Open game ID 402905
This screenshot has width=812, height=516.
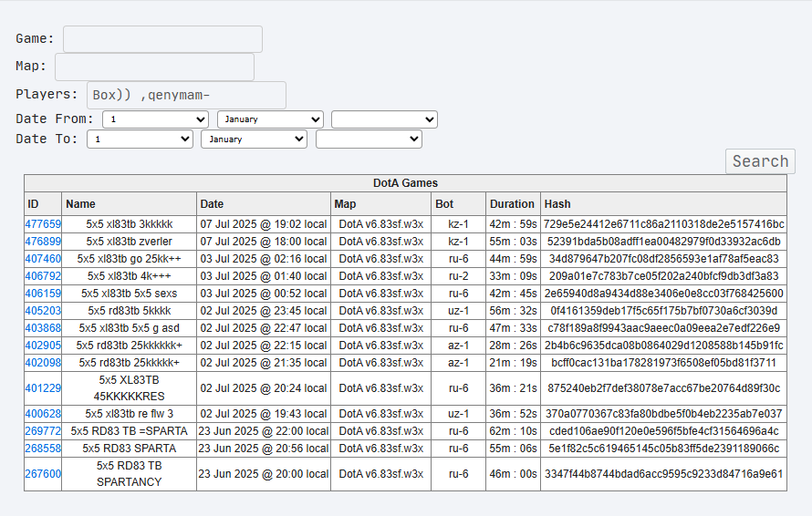[x=43, y=346]
